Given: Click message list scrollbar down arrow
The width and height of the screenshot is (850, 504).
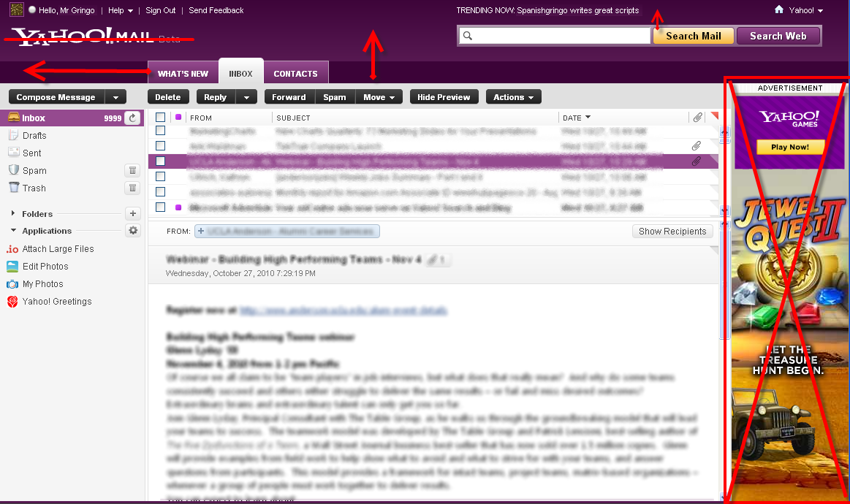Looking at the screenshot, I should point(724,210).
